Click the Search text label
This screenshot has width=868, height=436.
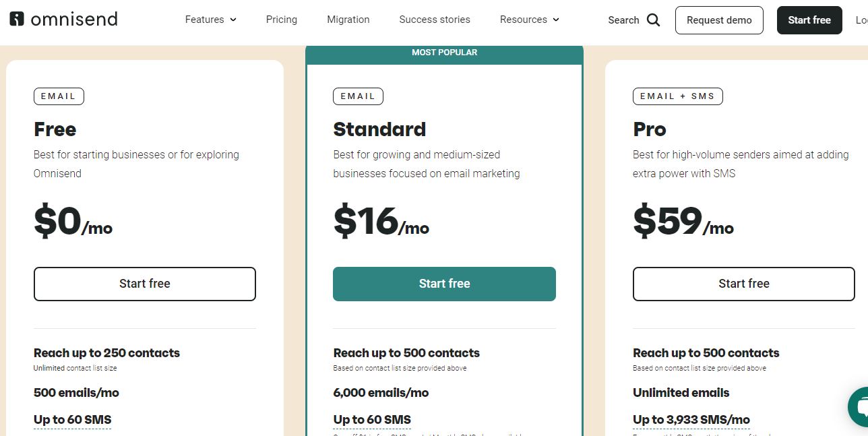pyautogui.click(x=623, y=20)
